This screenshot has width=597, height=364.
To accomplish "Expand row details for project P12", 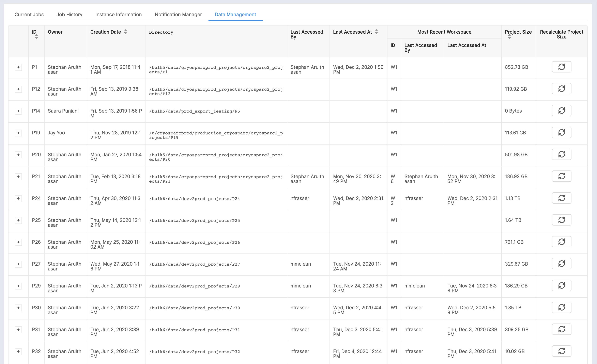I will [x=18, y=89].
